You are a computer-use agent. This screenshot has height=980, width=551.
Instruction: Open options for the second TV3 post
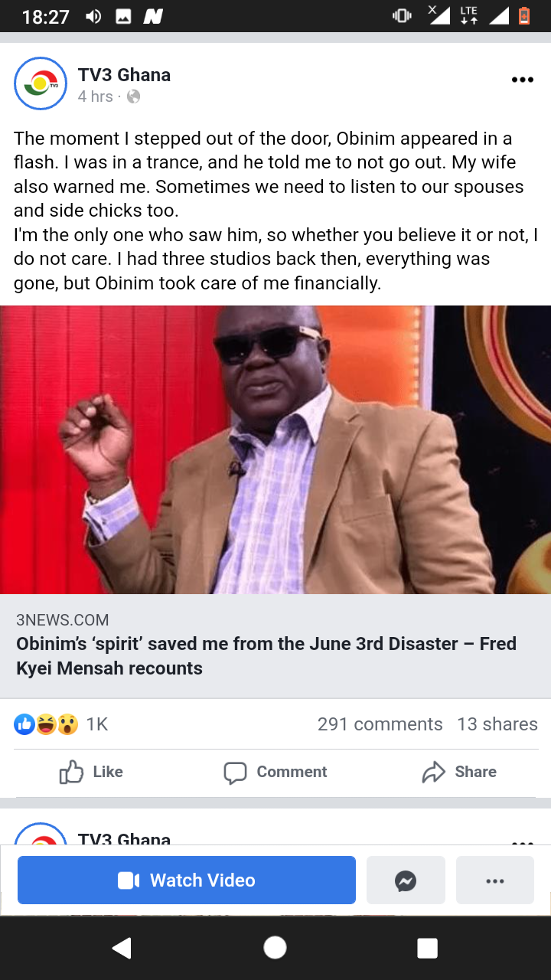pyautogui.click(x=522, y=841)
